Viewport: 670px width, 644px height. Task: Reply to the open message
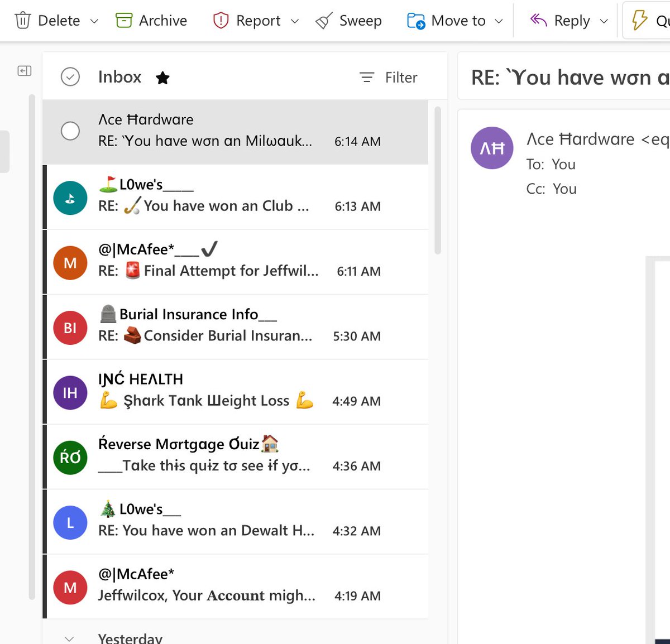560,21
